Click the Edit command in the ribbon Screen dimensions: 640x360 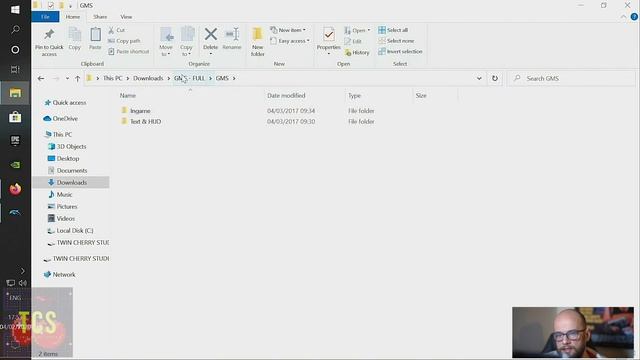coord(353,41)
